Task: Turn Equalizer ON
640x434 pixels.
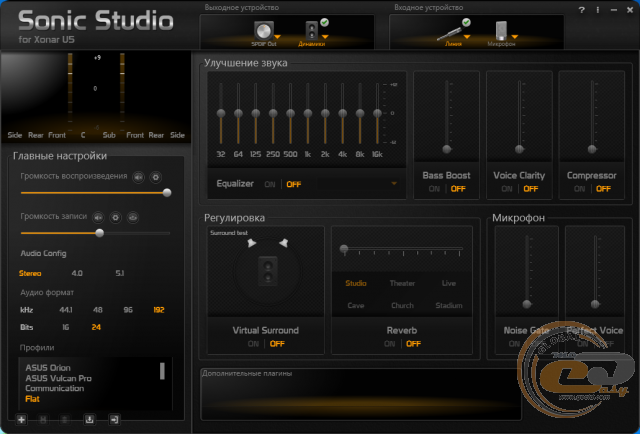Action: tap(270, 185)
